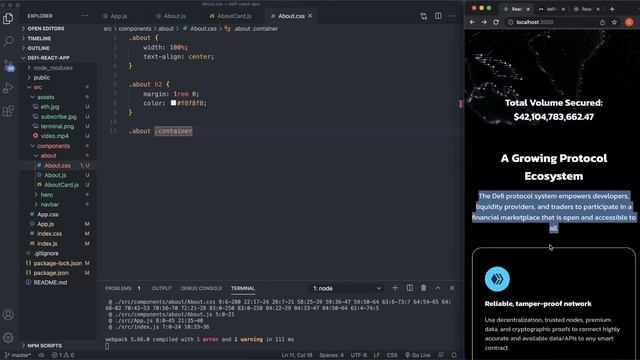Collapse the DEFI-REACT-APP project section
The height and width of the screenshot is (360, 640).
(x=48, y=58)
